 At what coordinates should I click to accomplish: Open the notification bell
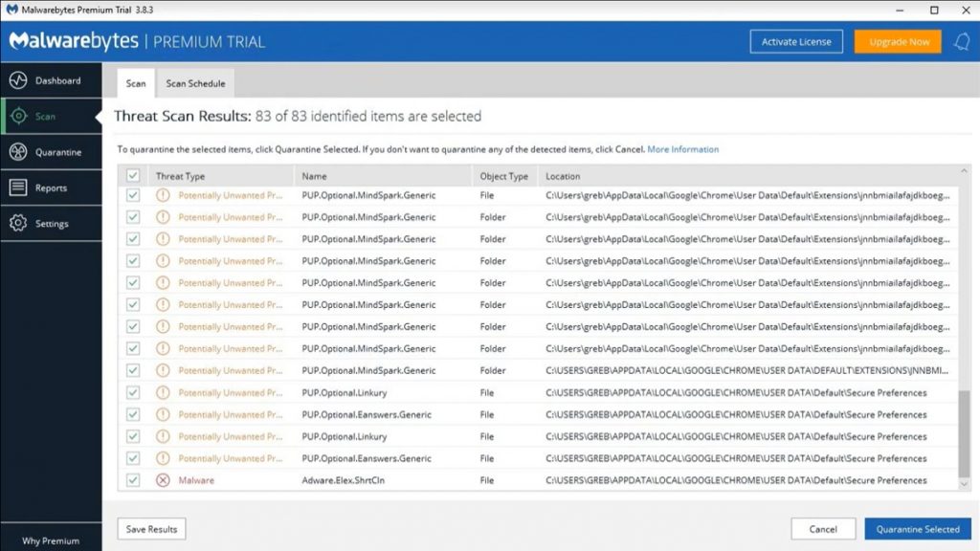pyautogui.click(x=963, y=41)
